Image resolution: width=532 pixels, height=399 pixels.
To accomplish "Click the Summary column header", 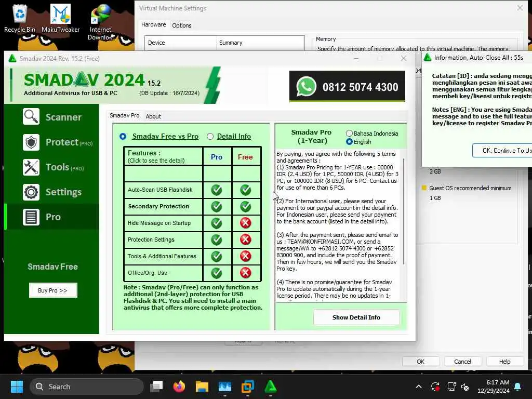I will pos(260,43).
